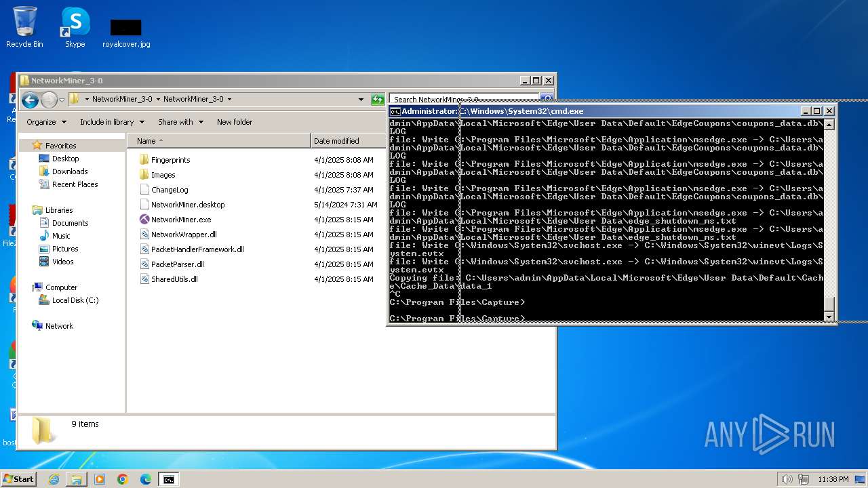Screen dimensions: 868x488
Task: Open the Include in library menu
Action: [112, 122]
